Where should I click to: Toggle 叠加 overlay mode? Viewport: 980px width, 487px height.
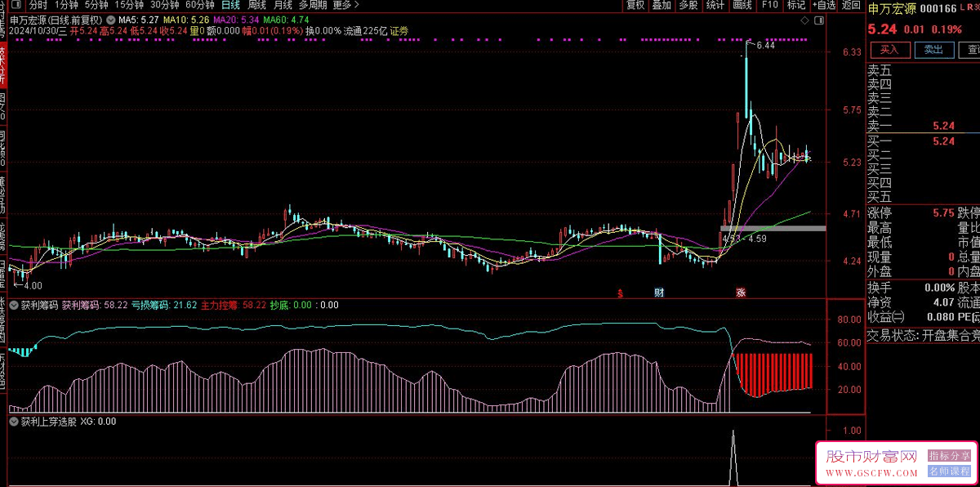661,5
